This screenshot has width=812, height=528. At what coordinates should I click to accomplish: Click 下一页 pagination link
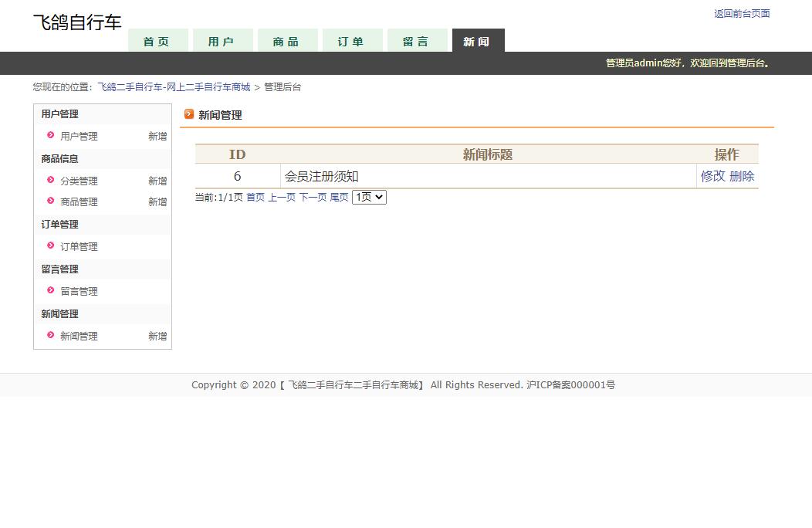[313, 197]
